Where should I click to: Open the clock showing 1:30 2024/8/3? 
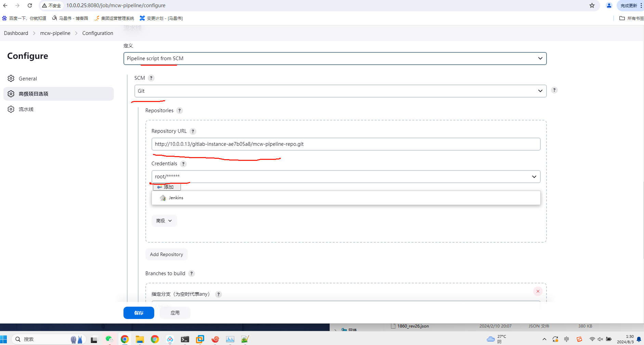point(625,339)
